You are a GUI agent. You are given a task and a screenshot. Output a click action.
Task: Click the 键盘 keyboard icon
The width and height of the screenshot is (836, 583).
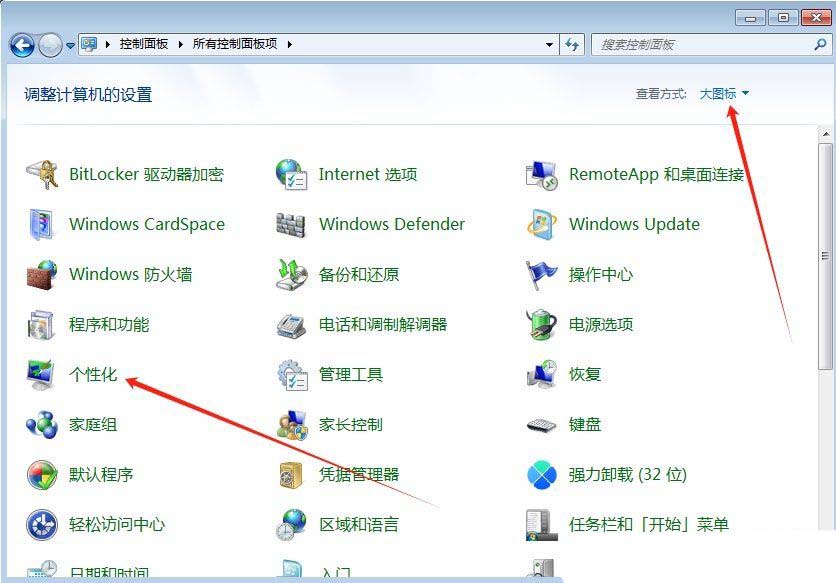pos(541,425)
